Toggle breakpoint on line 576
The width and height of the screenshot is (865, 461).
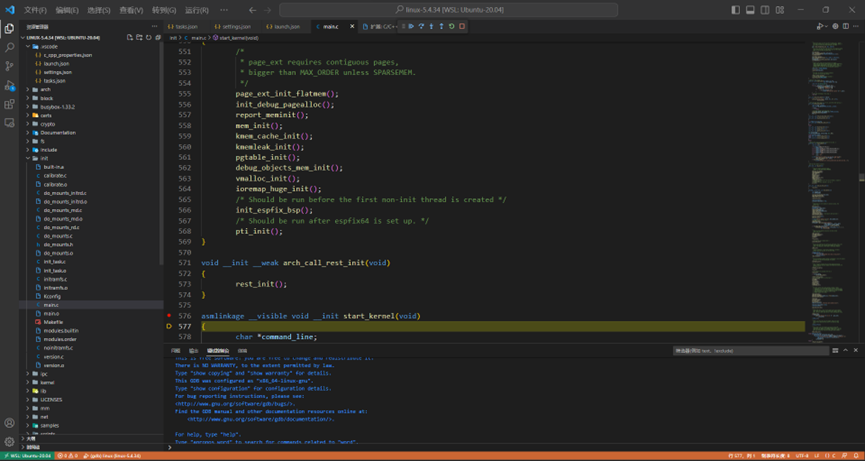point(169,316)
